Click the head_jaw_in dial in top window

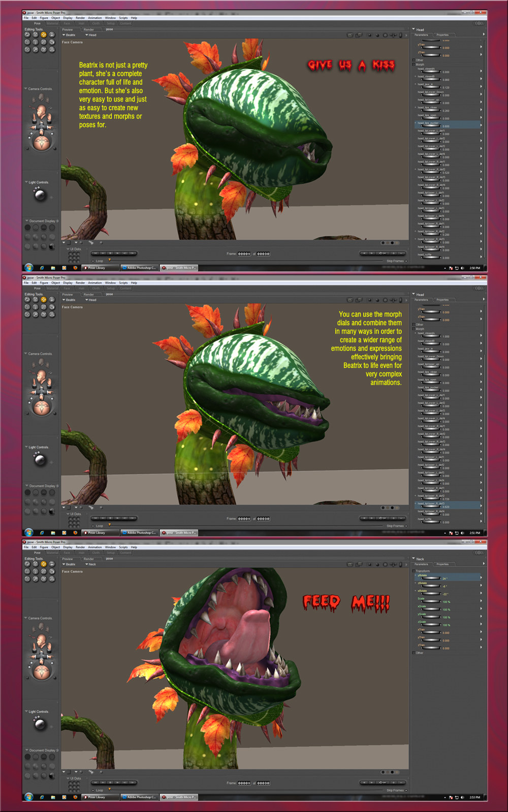[431, 87]
